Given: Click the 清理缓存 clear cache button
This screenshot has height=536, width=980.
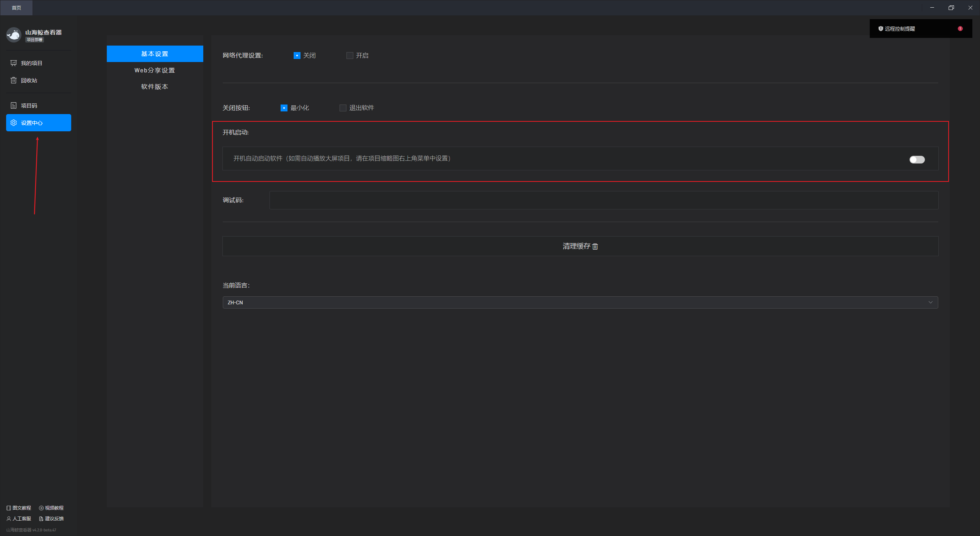Looking at the screenshot, I should pos(580,246).
